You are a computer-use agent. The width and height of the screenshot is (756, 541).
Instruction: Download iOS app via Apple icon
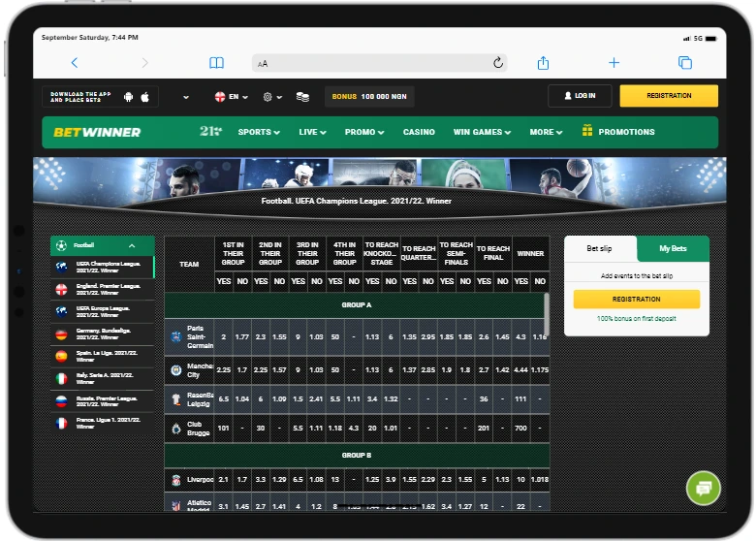tap(144, 97)
